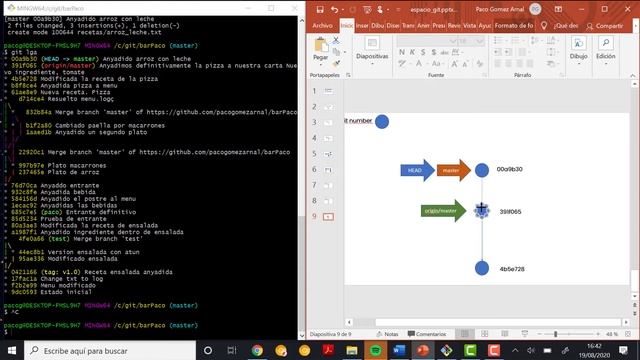
Task: Copy format with the format painter brush
Action: tap(336, 63)
